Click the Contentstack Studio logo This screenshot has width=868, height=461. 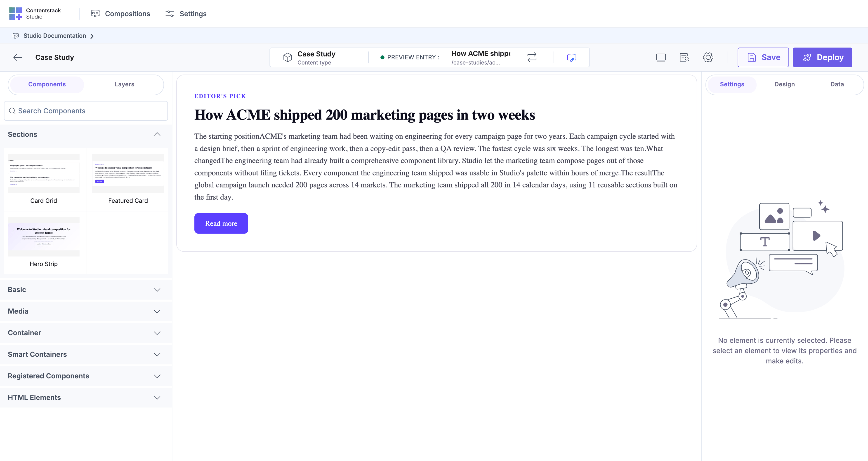click(35, 14)
